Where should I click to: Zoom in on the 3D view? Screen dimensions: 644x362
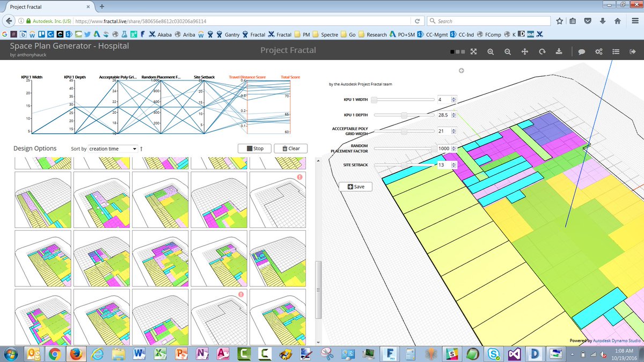click(x=491, y=51)
